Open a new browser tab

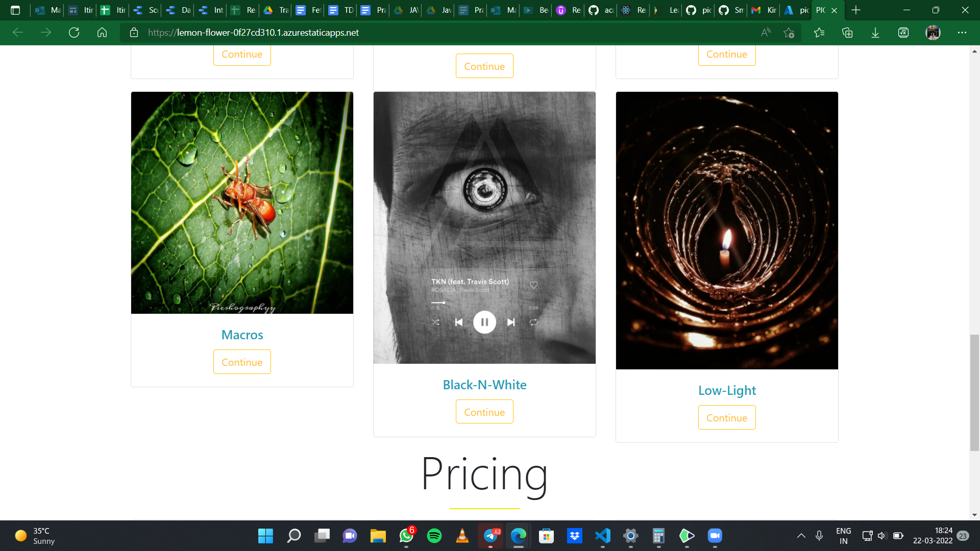[856, 10]
